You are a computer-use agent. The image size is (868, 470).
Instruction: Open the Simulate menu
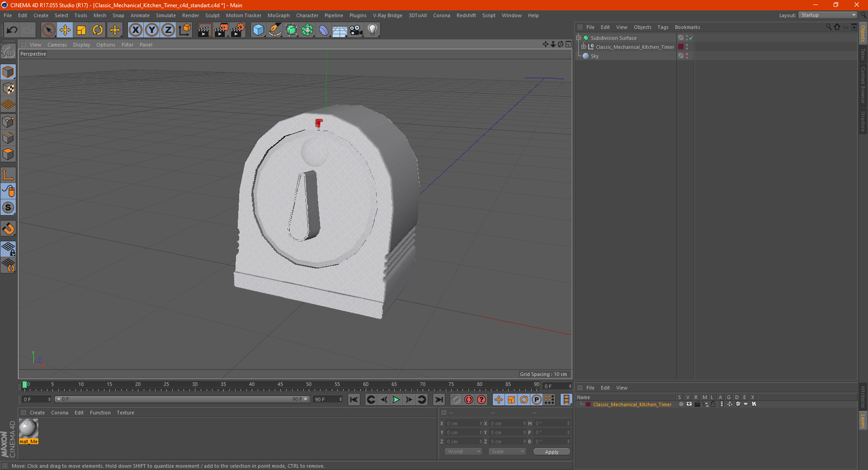[x=166, y=15]
